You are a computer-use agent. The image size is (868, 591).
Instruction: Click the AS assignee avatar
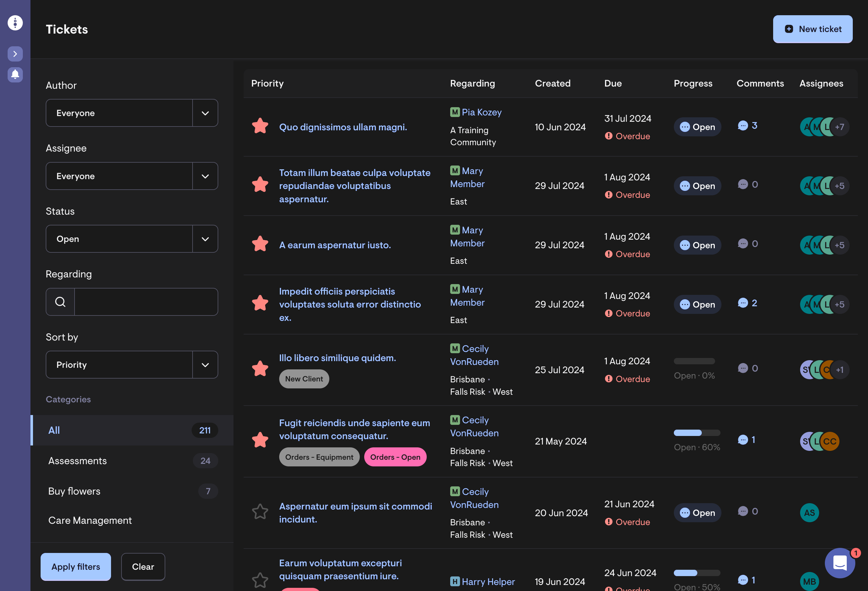(809, 513)
